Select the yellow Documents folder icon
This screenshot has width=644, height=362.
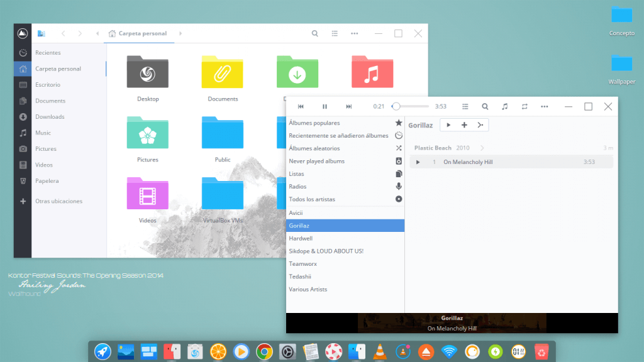point(222,72)
